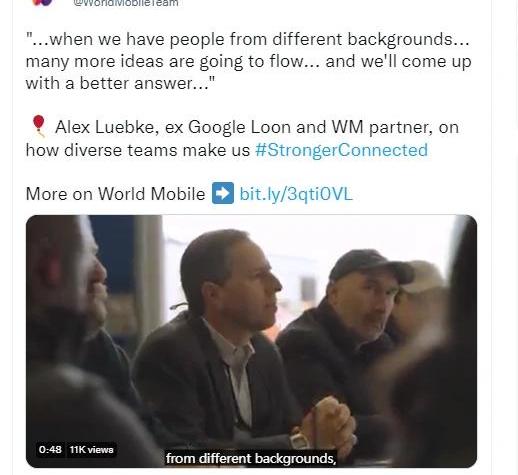Click the 'from different backgrounds,' subtitle caption

pyautogui.click(x=251, y=459)
